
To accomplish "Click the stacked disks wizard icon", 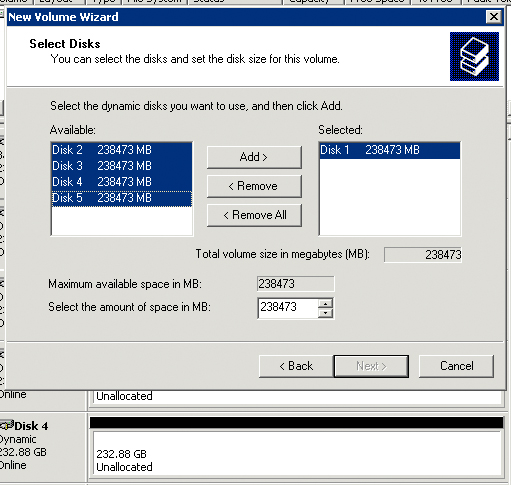I will tap(474, 56).
